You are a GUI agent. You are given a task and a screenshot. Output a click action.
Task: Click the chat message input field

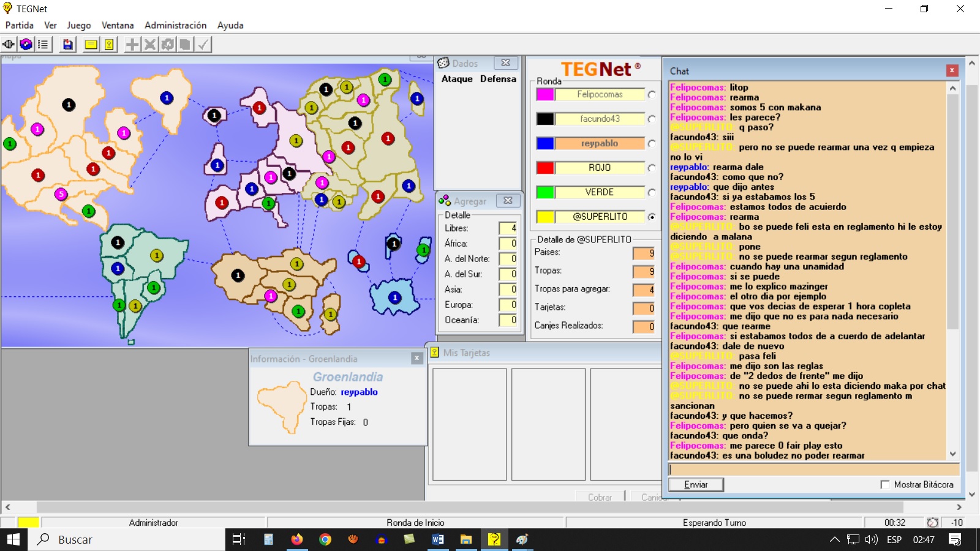click(x=813, y=470)
